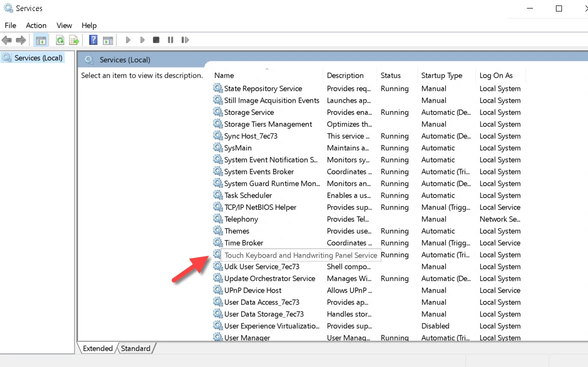Minimize the Services window
This screenshot has width=588, height=367.
click(530, 8)
